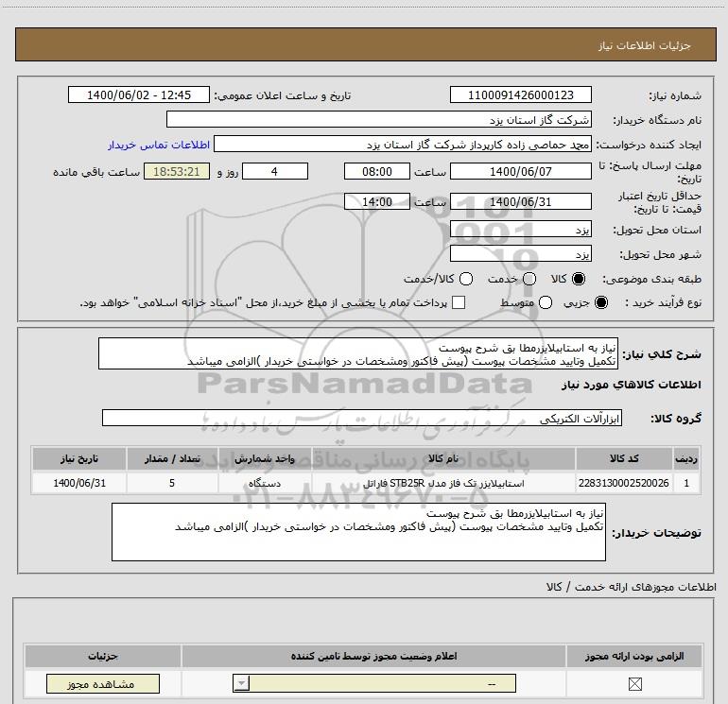Image resolution: width=728 pixels, height=704 pixels.
Task: Select the جزیی purchase type radio
Action: pyautogui.click(x=601, y=302)
